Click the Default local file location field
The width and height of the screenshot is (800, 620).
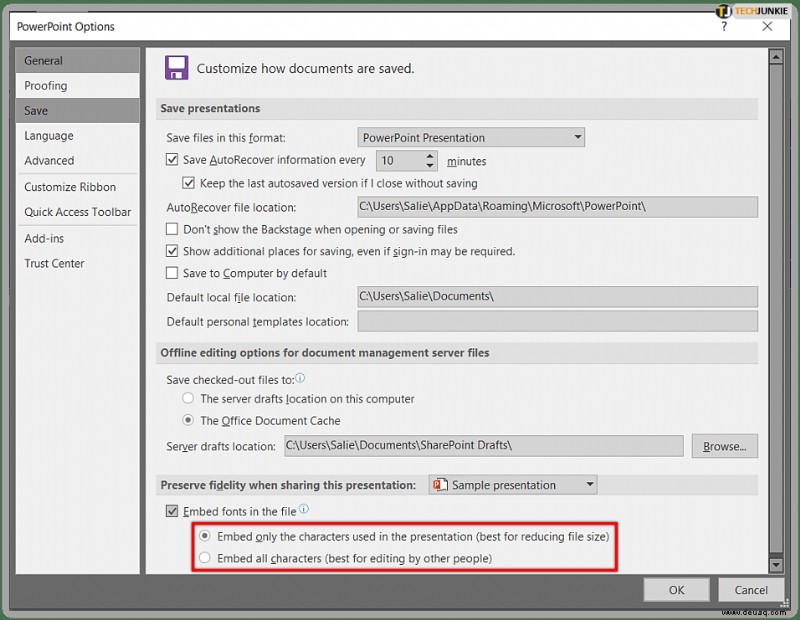coord(558,296)
